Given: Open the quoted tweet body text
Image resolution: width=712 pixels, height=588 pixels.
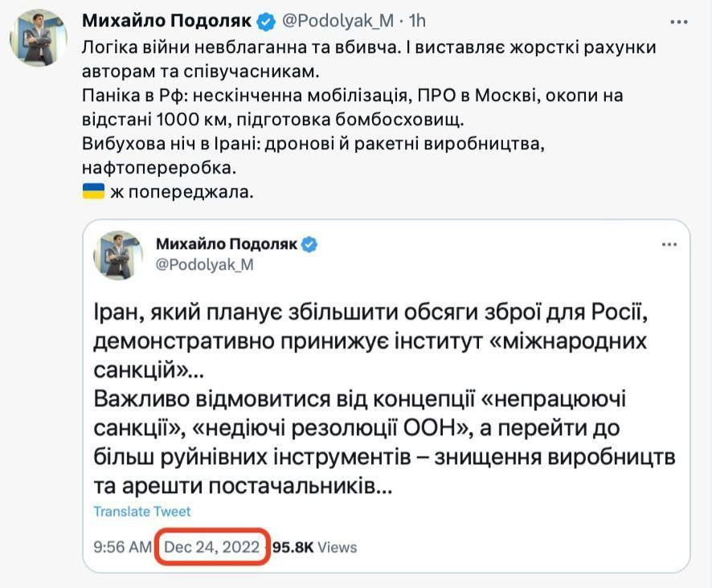Looking at the screenshot, I should pyautogui.click(x=362, y=394).
